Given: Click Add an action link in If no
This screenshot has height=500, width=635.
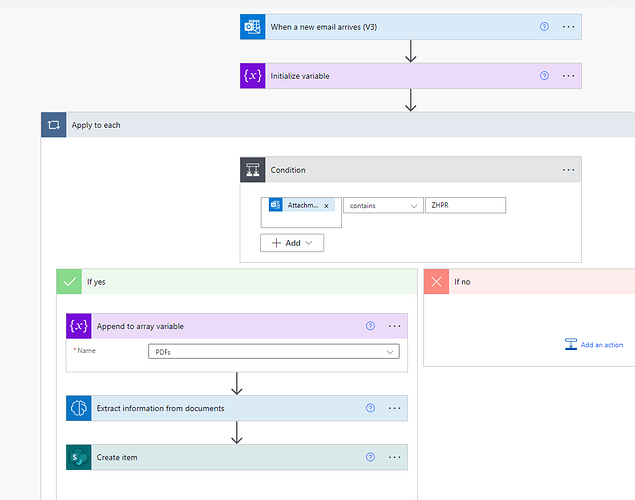Looking at the screenshot, I should click(602, 345).
